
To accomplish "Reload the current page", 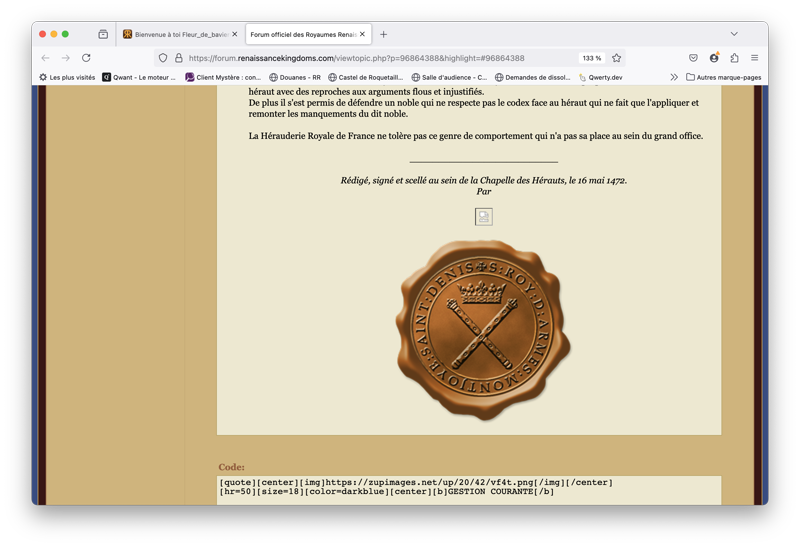I will [86, 58].
